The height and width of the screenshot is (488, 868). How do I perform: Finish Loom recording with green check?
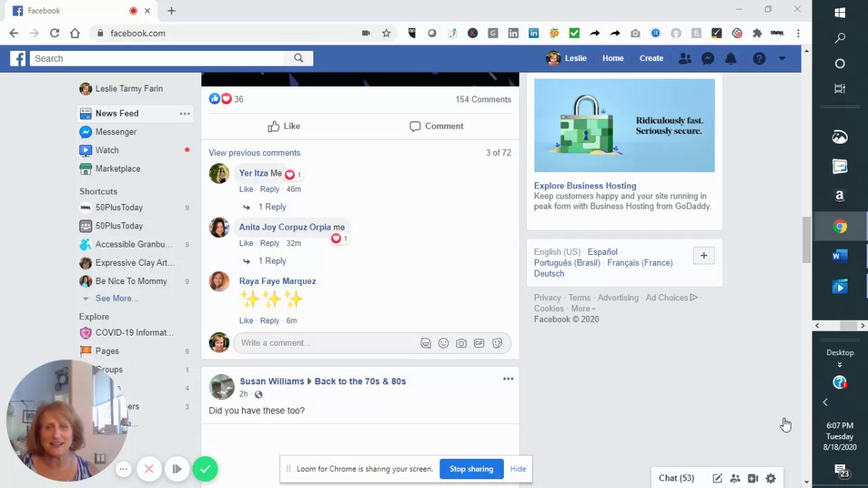[205, 468]
